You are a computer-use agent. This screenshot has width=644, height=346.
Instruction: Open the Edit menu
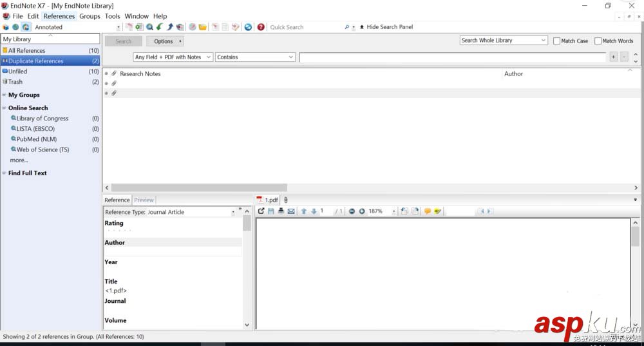(33, 16)
